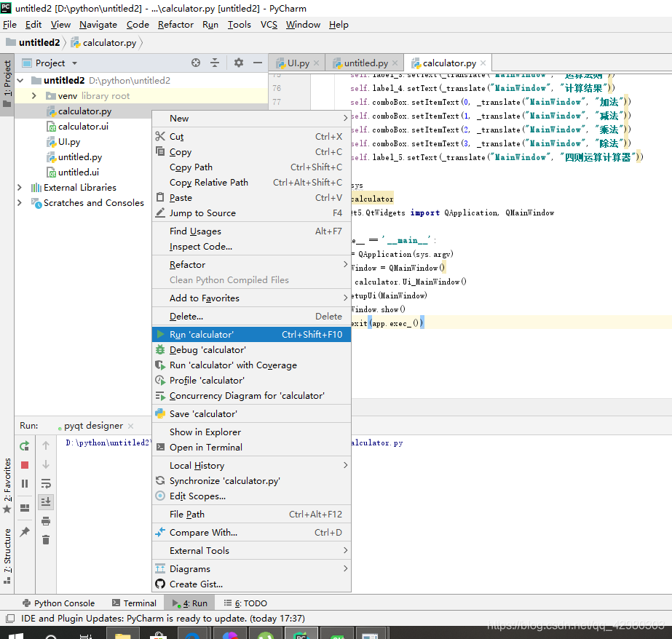Open the 6: TODO tool window
Image resolution: width=672 pixels, height=639 pixels.
tap(245, 603)
